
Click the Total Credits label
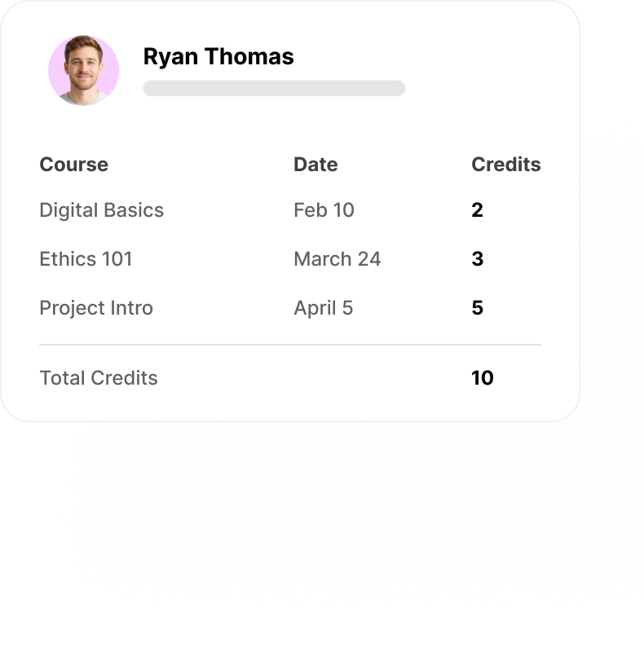[x=99, y=378]
